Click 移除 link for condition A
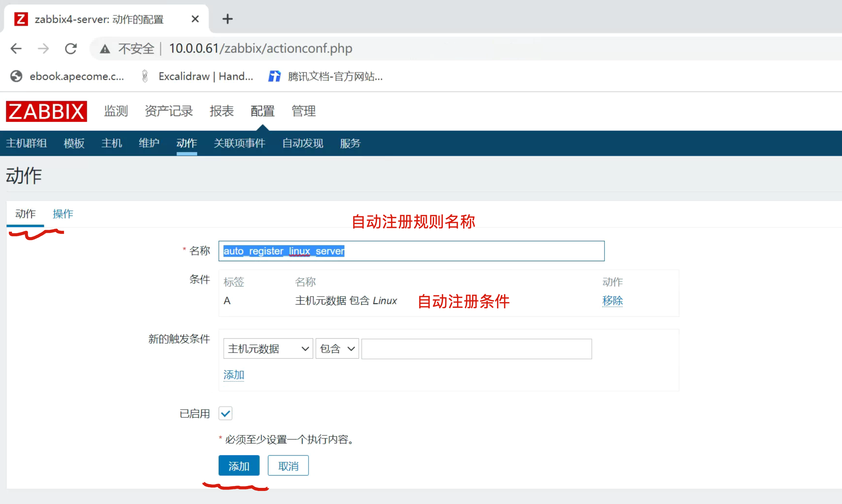 (x=612, y=301)
